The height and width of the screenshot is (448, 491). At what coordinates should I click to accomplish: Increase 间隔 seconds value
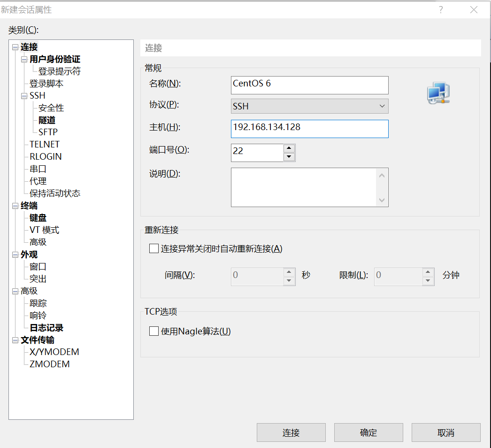[289, 272]
